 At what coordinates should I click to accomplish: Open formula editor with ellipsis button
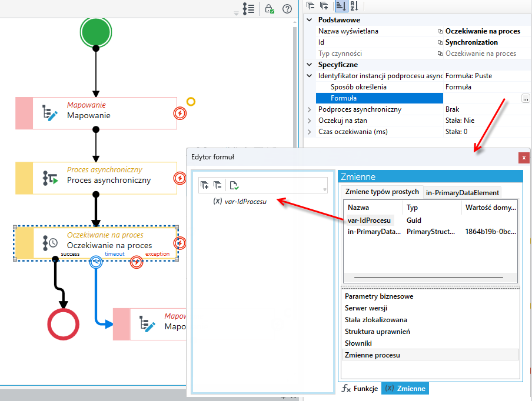point(525,98)
